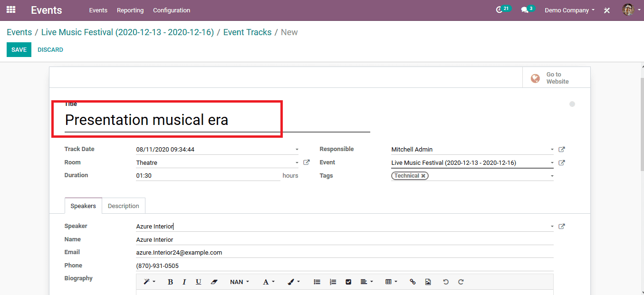
Task: Go to Events breadcrumb
Action: (19, 32)
